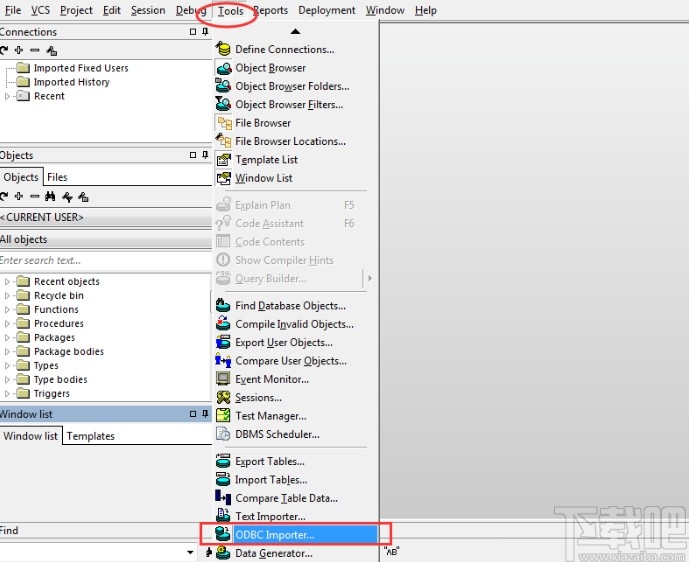Expand the Packages folder
This screenshot has width=689, height=562.
tap(7, 337)
